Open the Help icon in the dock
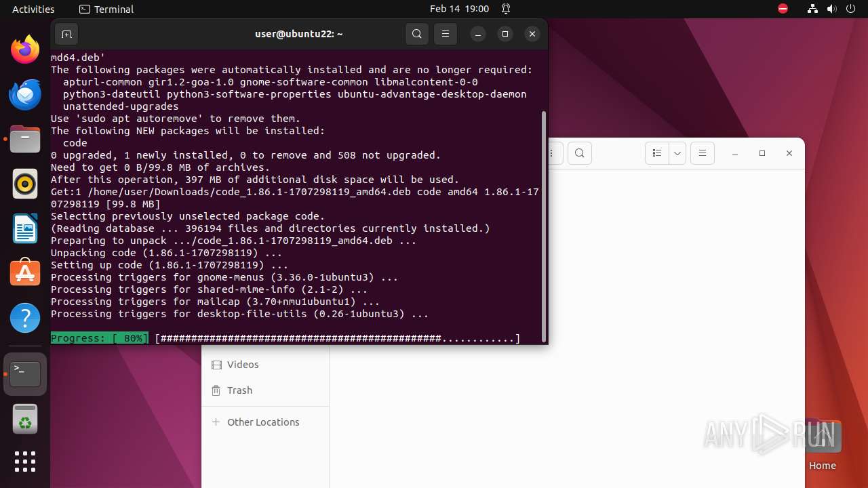868x488 pixels. click(25, 318)
